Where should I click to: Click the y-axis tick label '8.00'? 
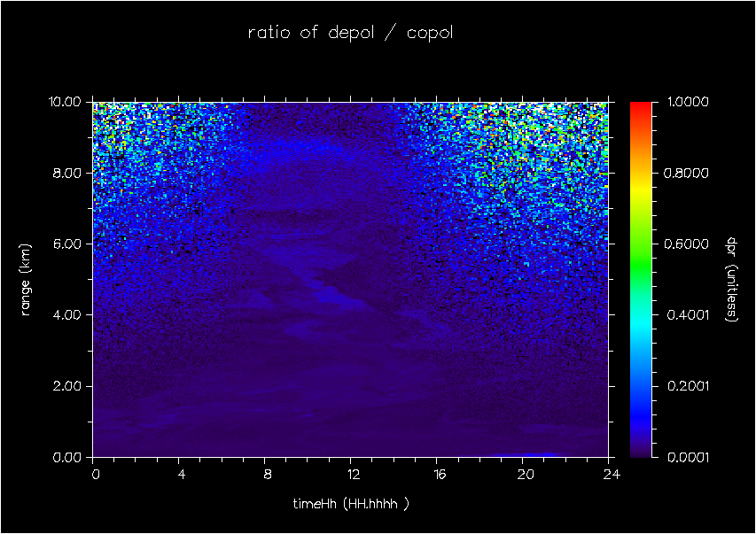click(x=67, y=173)
